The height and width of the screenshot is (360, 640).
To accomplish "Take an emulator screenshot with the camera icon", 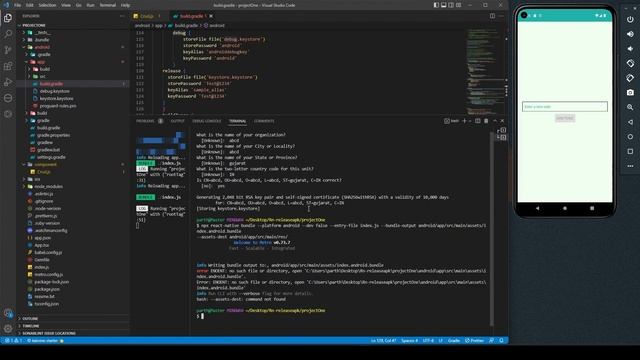I will (630, 93).
